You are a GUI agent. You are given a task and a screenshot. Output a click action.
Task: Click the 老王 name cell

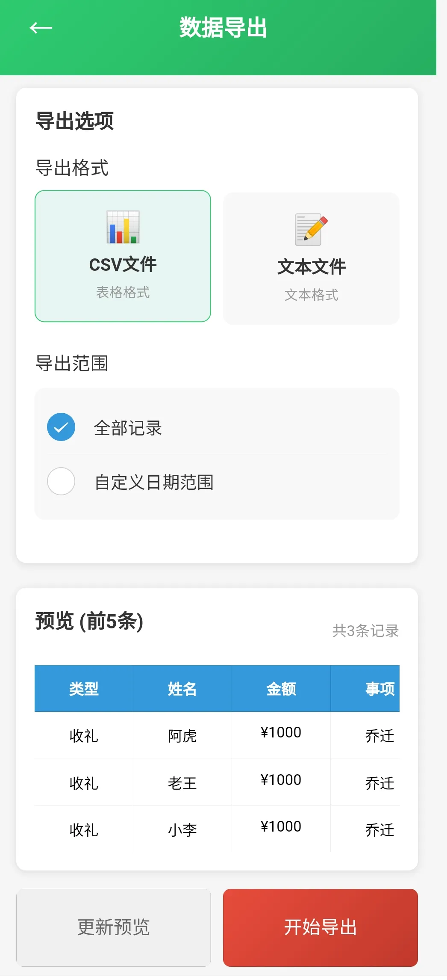[x=182, y=783]
